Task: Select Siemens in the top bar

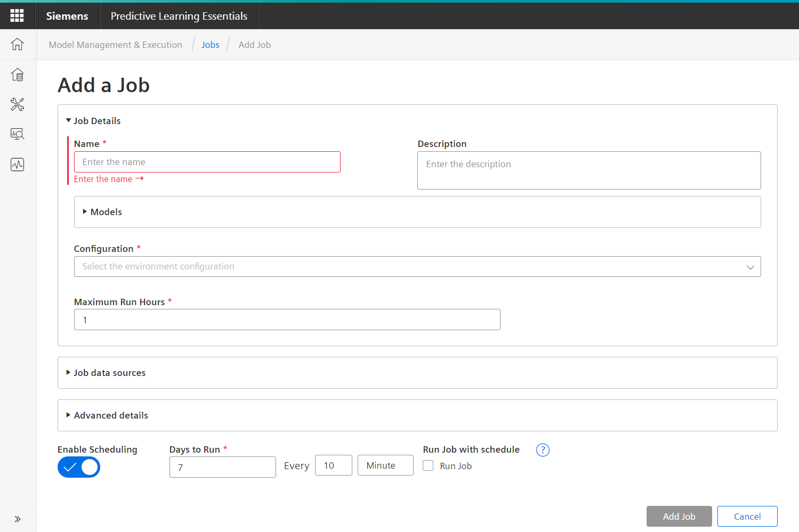Action: 67,16
